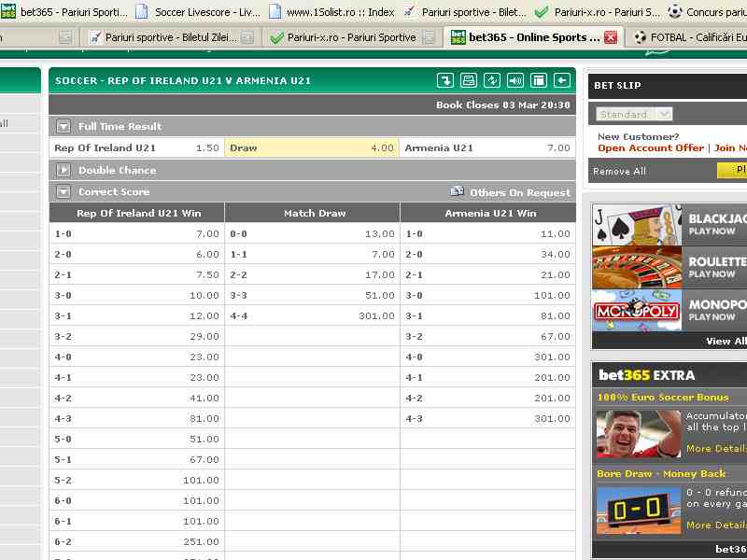Pick Ireland win 1-0 at 7.00
The image size is (747, 560).
click(x=136, y=234)
